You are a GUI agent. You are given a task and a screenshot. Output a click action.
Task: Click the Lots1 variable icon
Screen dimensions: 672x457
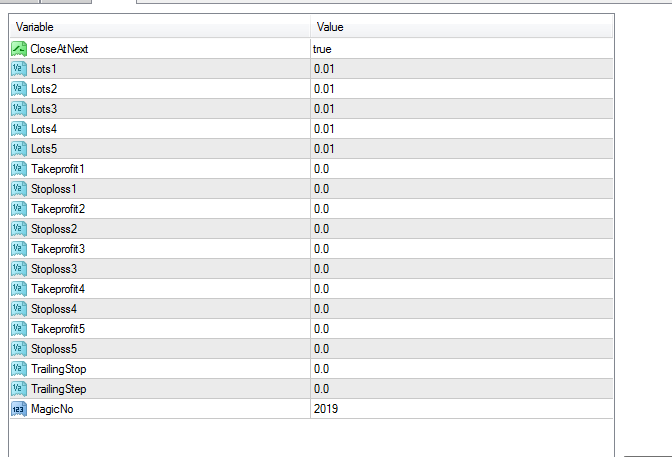click(x=19, y=69)
